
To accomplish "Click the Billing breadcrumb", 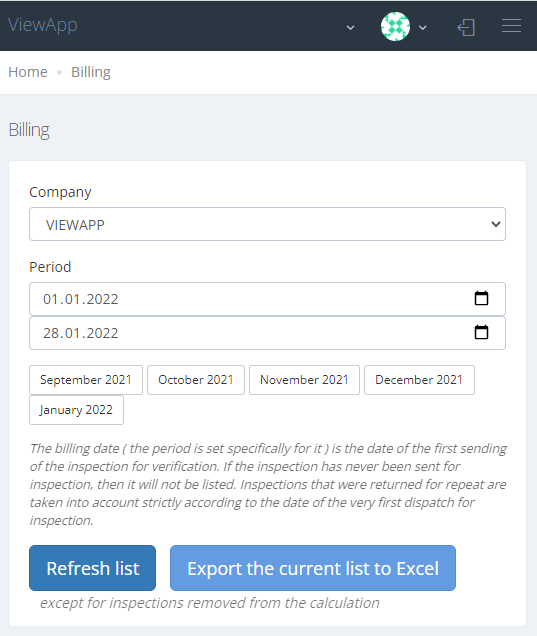I will pyautogui.click(x=91, y=72).
